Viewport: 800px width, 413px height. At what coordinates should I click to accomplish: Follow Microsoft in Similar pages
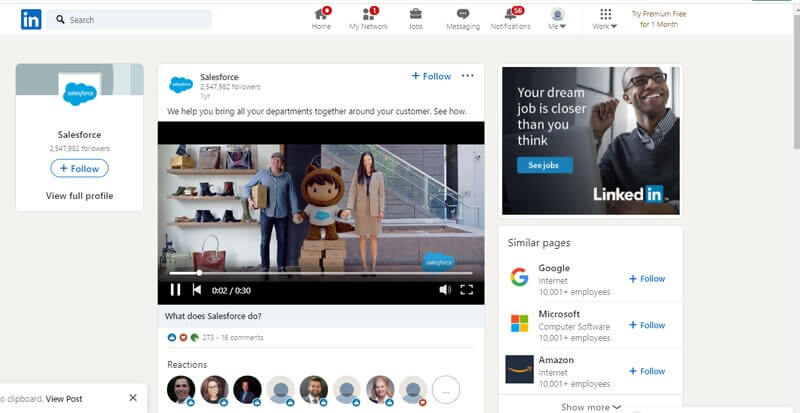pos(647,325)
